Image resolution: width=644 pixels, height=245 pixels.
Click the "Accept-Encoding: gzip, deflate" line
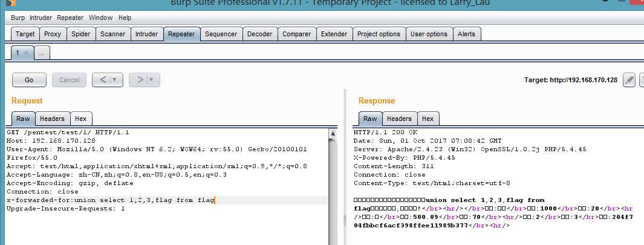click(70, 183)
